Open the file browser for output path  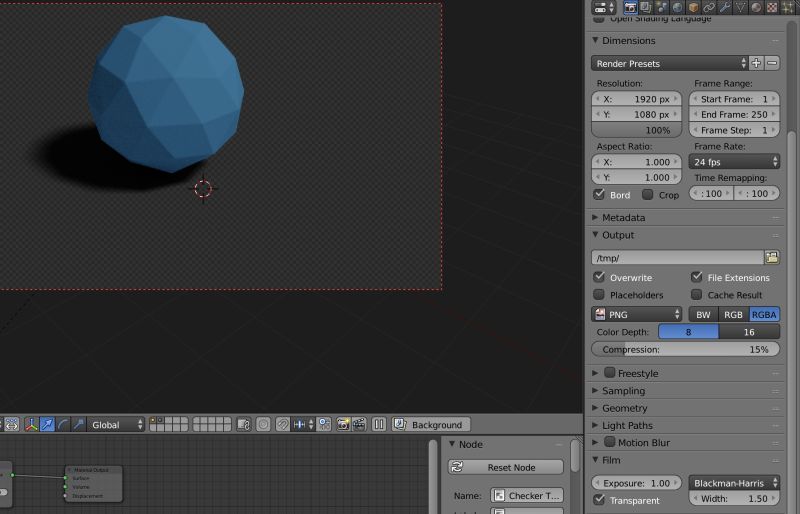pos(772,257)
